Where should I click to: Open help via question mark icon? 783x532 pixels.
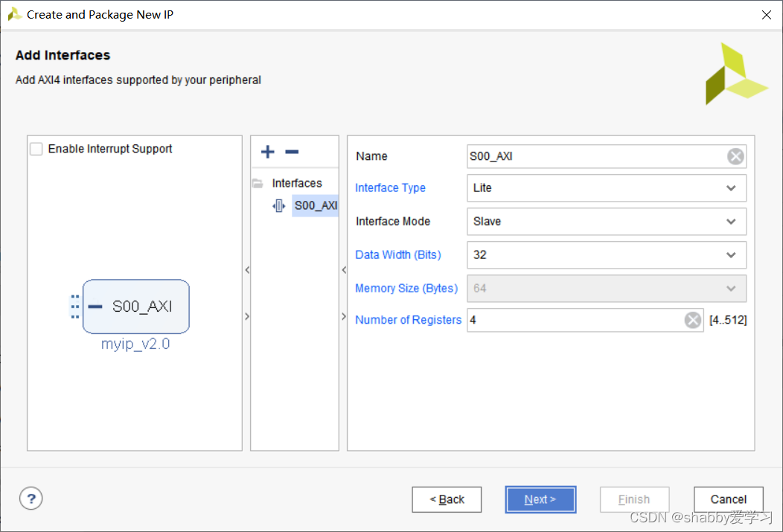tap(31, 499)
